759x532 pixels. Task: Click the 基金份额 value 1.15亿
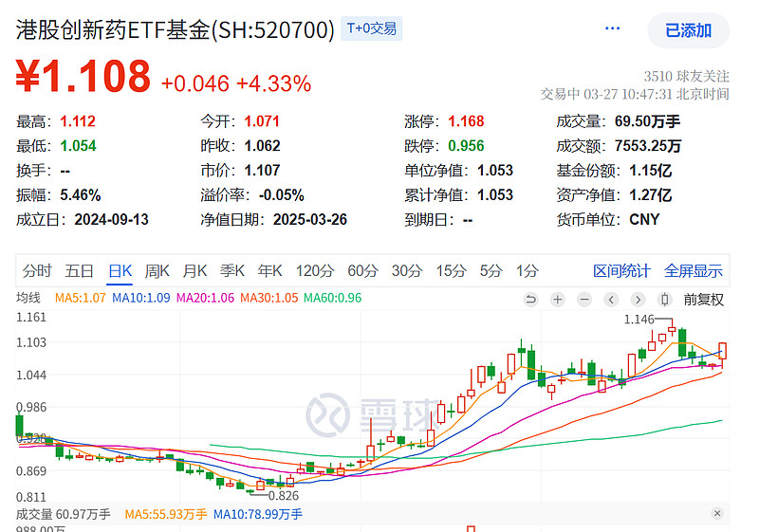(651, 171)
